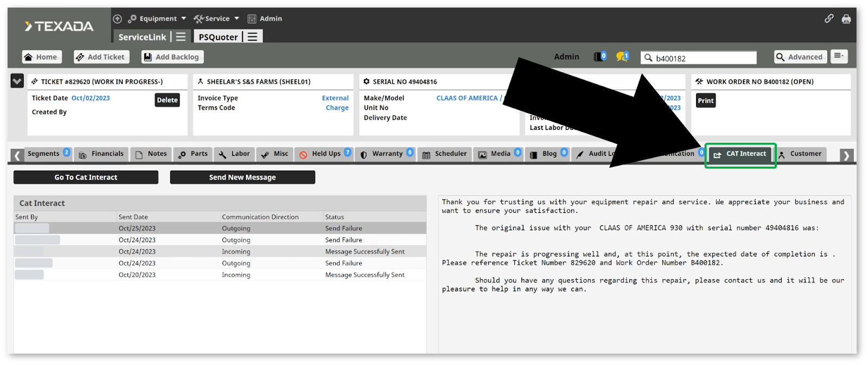Open the ServiceLink hamburger menu

[181, 36]
